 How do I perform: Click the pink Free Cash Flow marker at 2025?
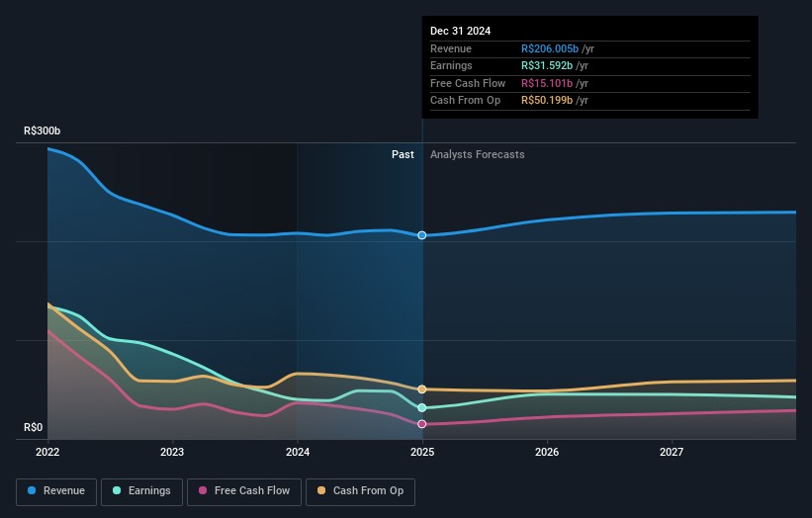(422, 424)
